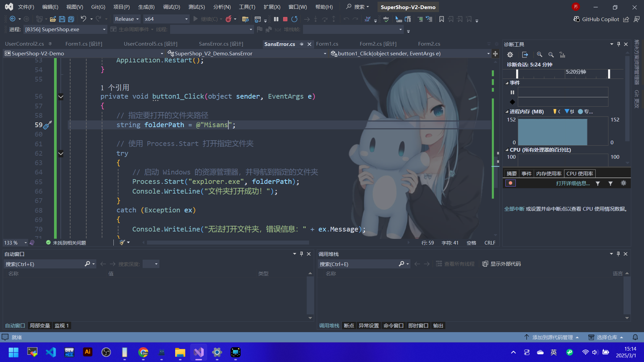The height and width of the screenshot is (362, 644).
Task: Open the 调试(D) menu
Action: (x=171, y=7)
